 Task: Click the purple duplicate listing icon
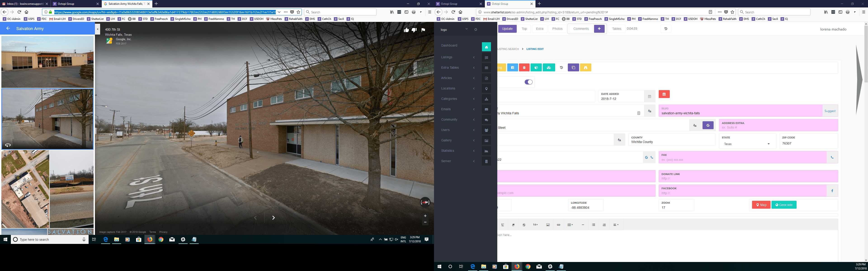pyautogui.click(x=573, y=68)
